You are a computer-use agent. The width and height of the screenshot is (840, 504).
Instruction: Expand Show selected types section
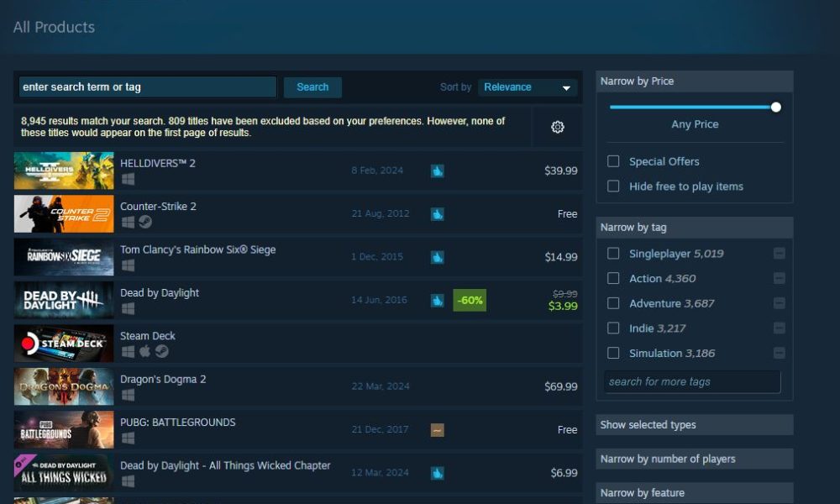(695, 425)
